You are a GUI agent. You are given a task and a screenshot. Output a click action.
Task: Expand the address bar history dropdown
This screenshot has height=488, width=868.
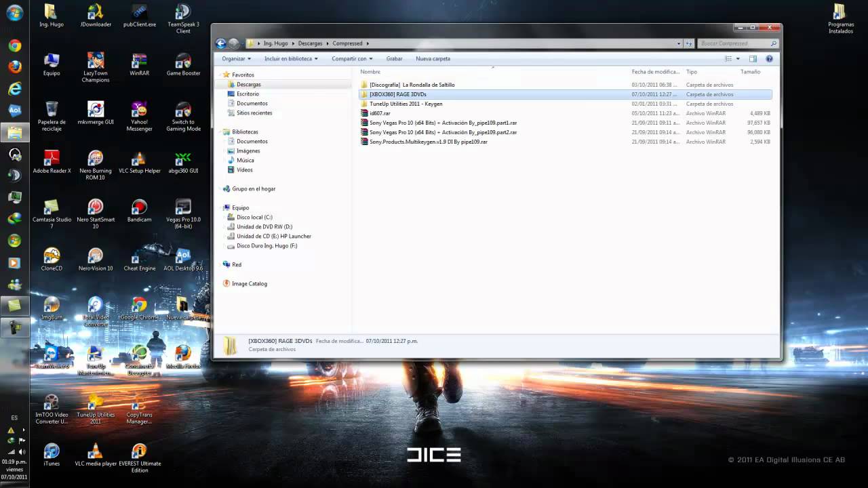(x=679, y=43)
